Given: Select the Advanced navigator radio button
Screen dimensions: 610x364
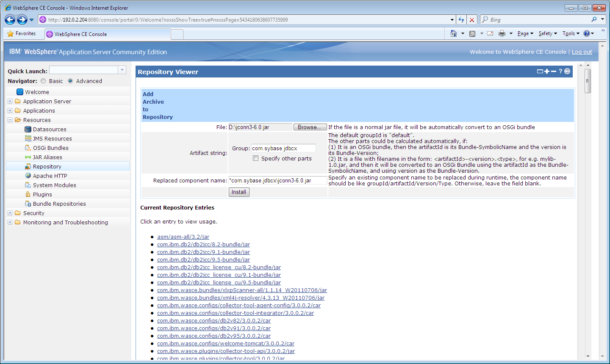Looking at the screenshot, I should click(x=70, y=81).
